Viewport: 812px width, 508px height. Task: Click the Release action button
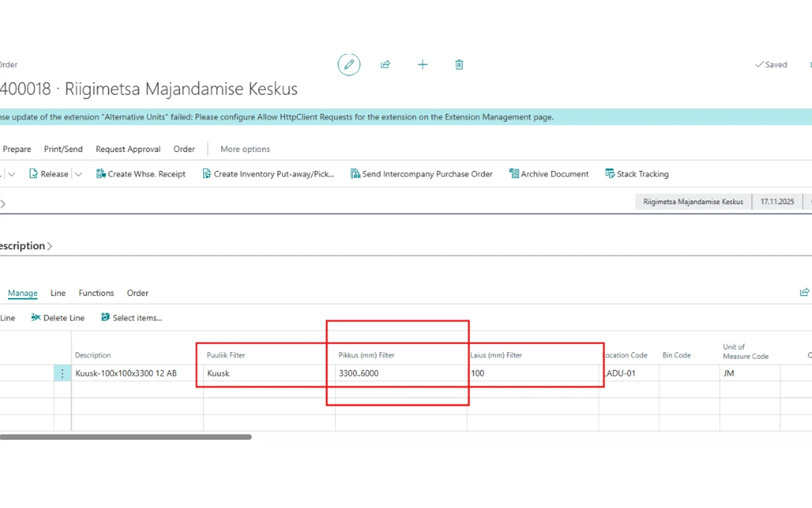[49, 174]
